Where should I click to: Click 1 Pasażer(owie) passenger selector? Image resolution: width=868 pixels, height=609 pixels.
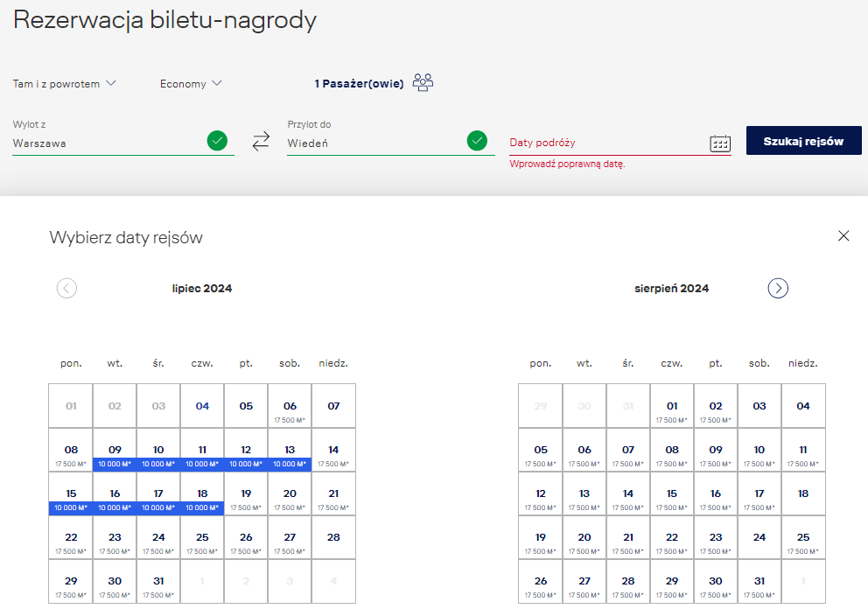(359, 84)
